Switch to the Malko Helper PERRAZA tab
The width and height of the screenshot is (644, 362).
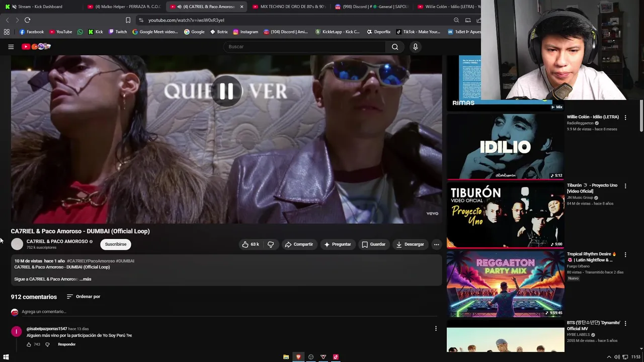tap(124, 7)
